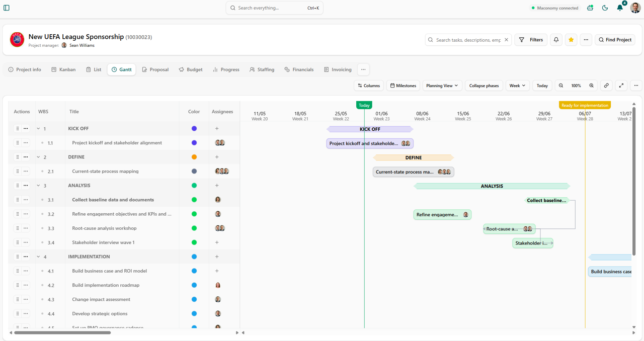
Task: Click the dependency link icon in toolbar
Action: click(606, 86)
